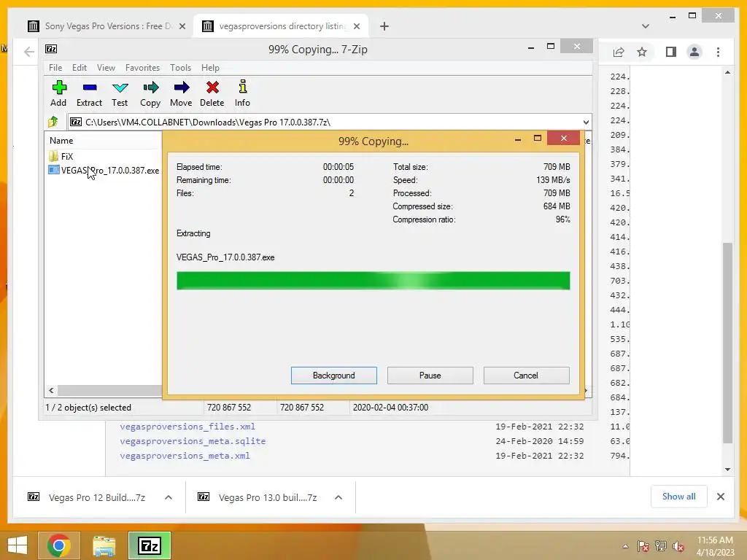
Task: Toggle Chrome side panel
Action: point(671,52)
